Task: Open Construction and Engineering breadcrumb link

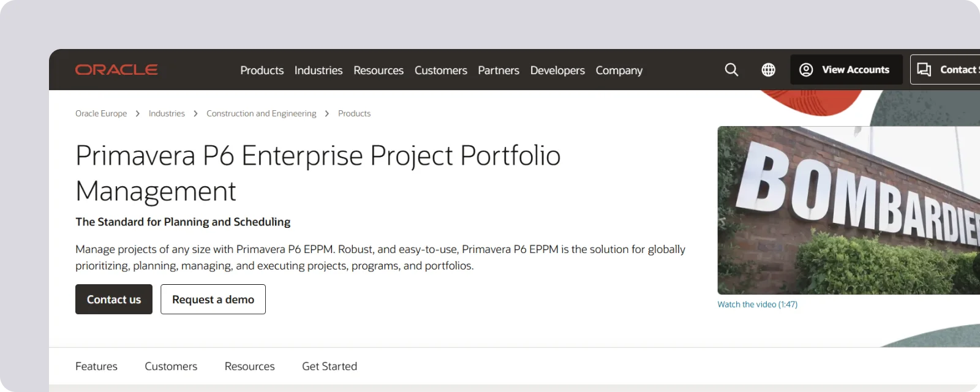Action: pyautogui.click(x=261, y=113)
